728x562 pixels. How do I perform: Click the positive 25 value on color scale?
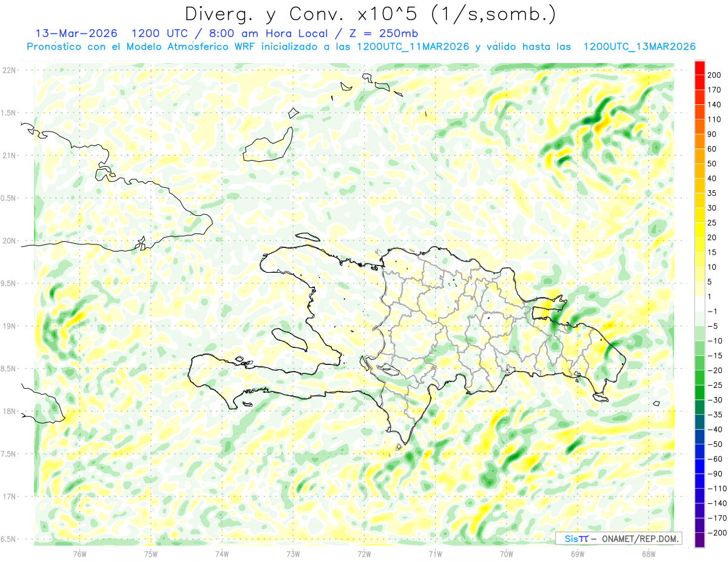coord(712,222)
